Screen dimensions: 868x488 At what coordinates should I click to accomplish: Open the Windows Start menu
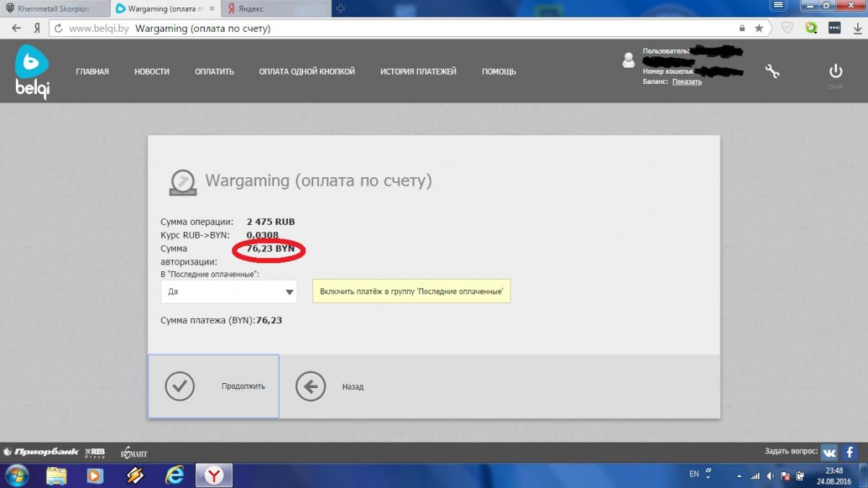[16, 475]
